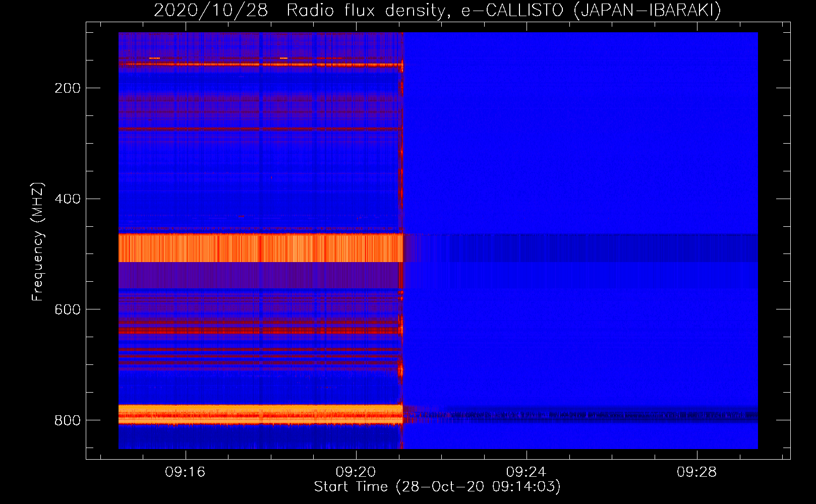Image resolution: width=816 pixels, height=504 pixels.
Task: Click the 09:28 time tick label
Action: [696, 472]
